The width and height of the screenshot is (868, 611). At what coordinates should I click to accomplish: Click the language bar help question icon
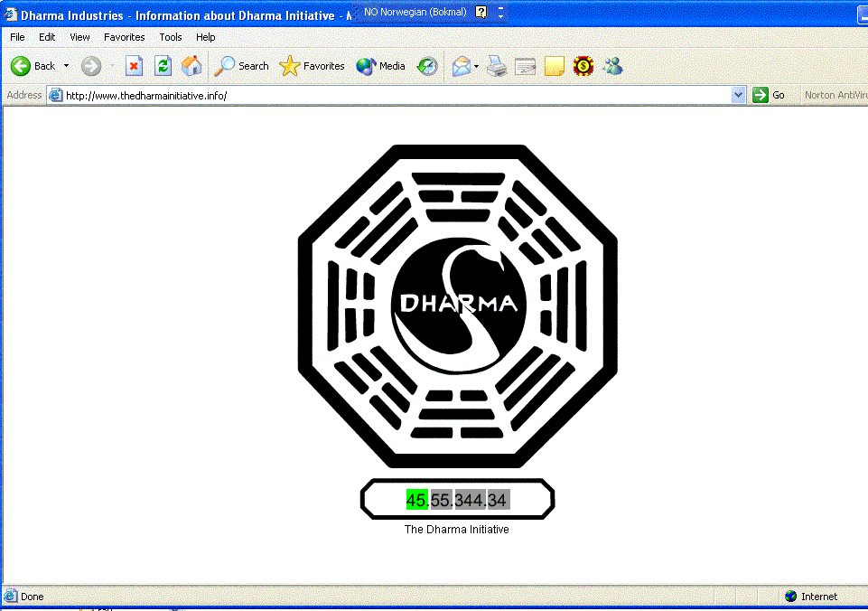pos(481,12)
